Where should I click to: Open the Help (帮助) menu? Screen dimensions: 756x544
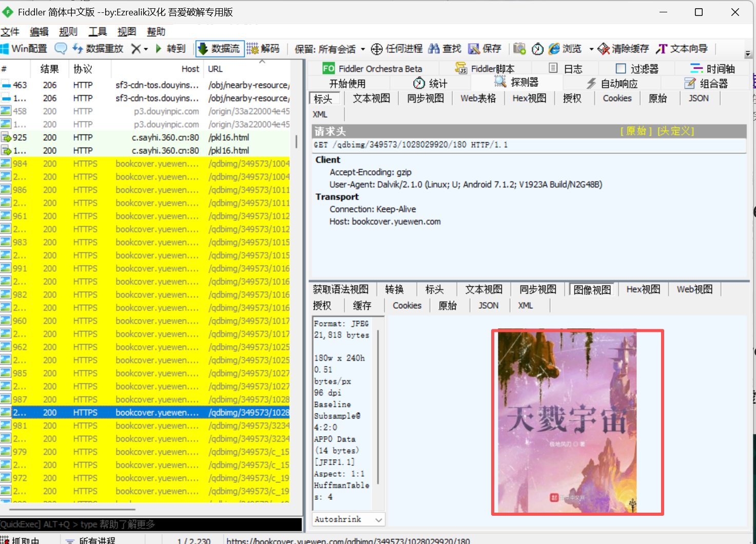tap(156, 32)
